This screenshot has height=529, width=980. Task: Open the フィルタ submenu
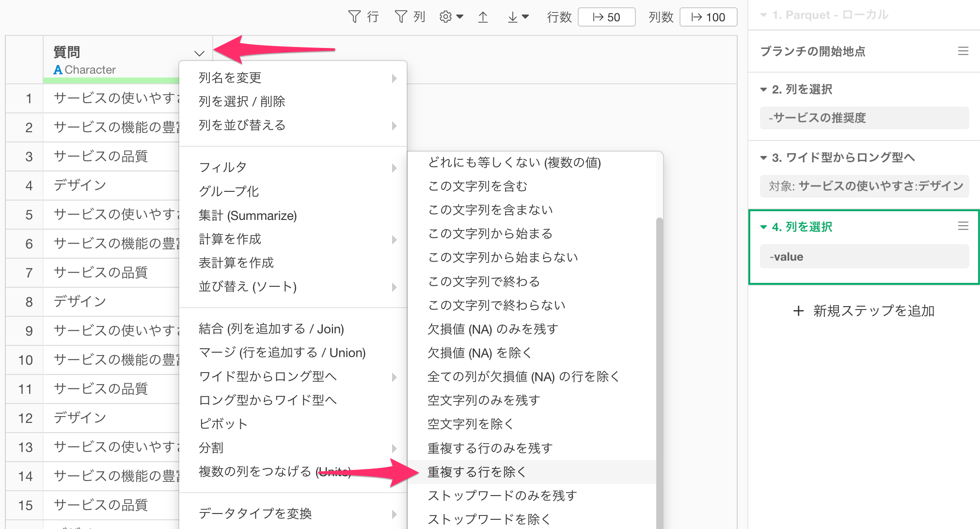click(293, 167)
